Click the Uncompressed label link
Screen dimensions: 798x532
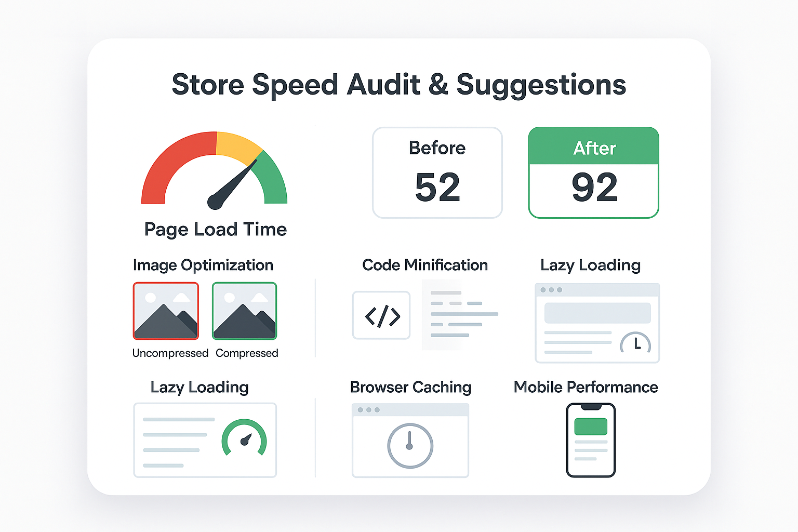(170, 353)
